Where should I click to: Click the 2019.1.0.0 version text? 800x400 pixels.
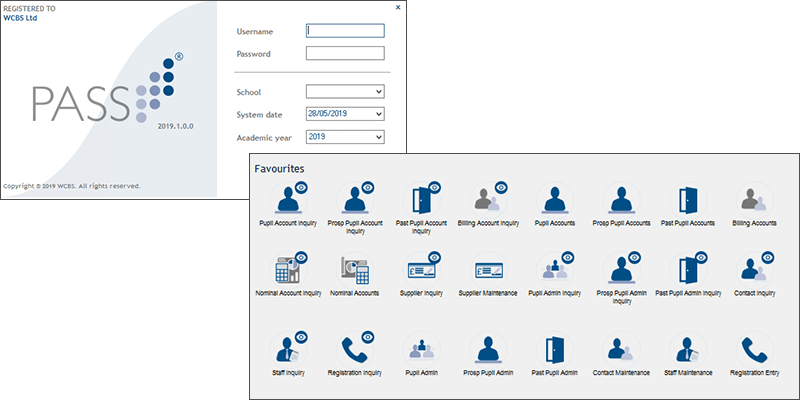[176, 126]
